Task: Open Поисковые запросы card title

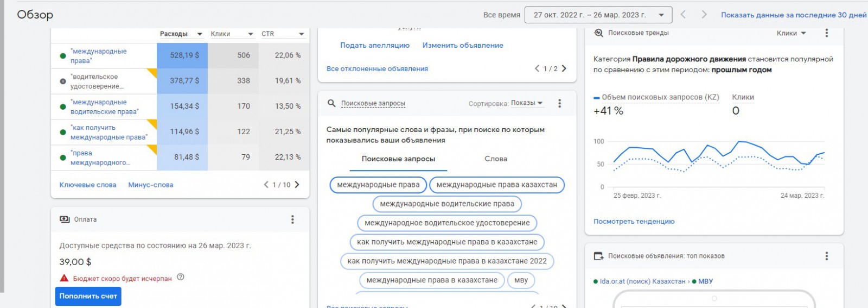Action: (373, 103)
